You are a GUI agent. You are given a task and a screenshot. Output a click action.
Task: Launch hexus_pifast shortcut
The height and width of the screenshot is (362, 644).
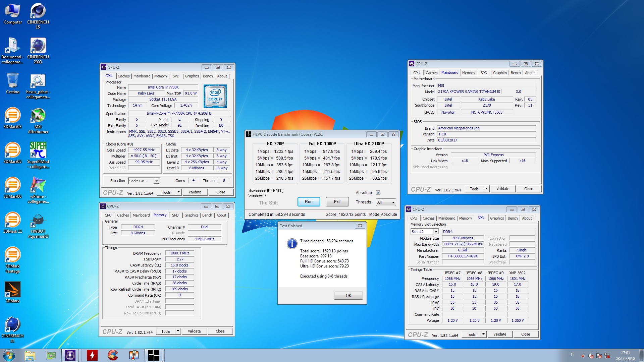coord(38,86)
